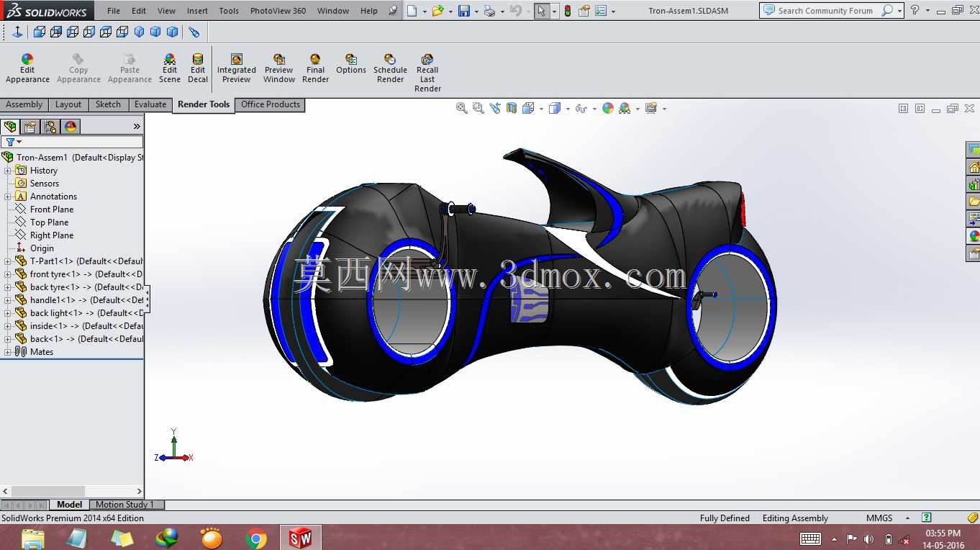Click the Apply Scene icon in viewport
980x550 pixels.
[x=625, y=108]
